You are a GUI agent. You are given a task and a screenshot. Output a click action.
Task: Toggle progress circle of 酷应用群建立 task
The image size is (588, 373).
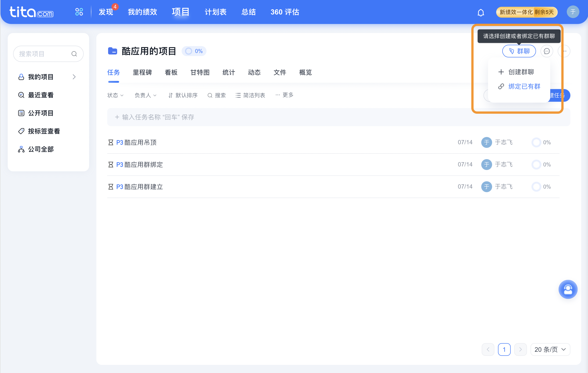536,187
